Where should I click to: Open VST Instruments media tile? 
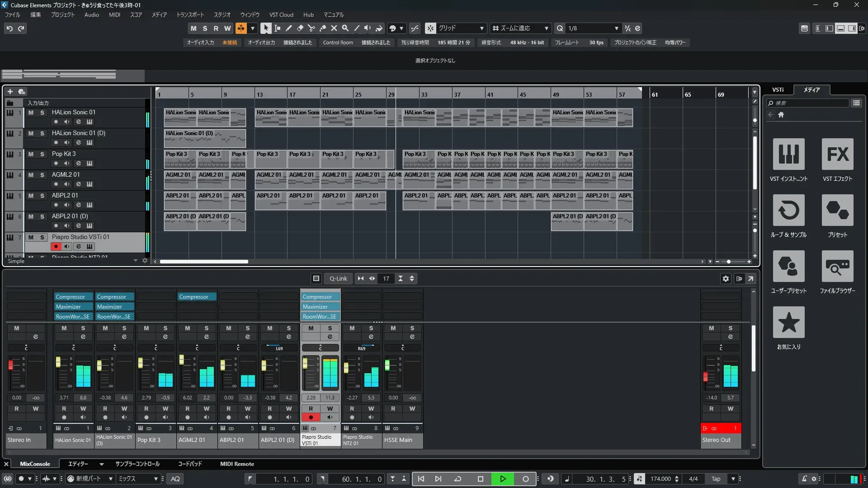788,155
